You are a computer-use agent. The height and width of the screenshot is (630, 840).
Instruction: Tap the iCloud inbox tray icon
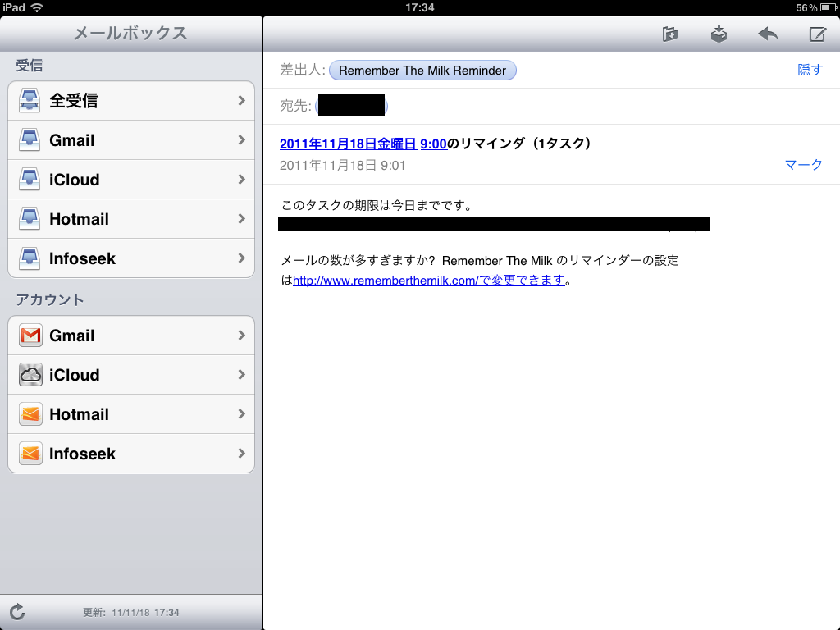[30, 180]
